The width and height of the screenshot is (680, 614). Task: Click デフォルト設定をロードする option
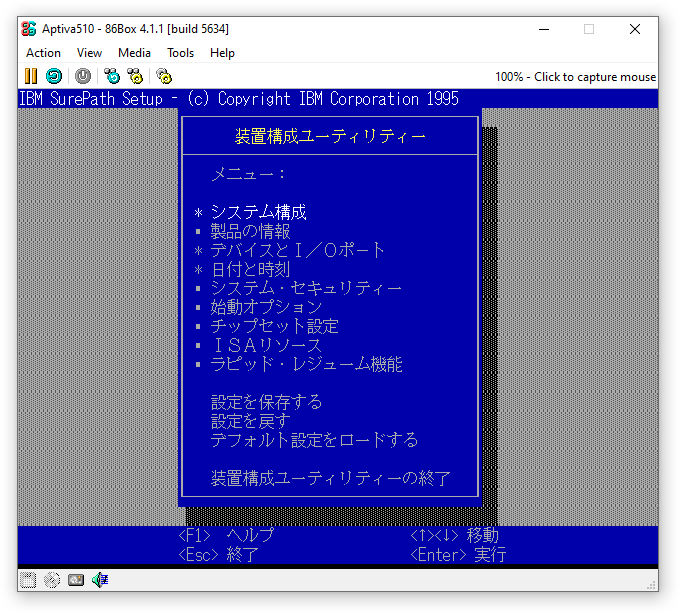click(x=314, y=440)
